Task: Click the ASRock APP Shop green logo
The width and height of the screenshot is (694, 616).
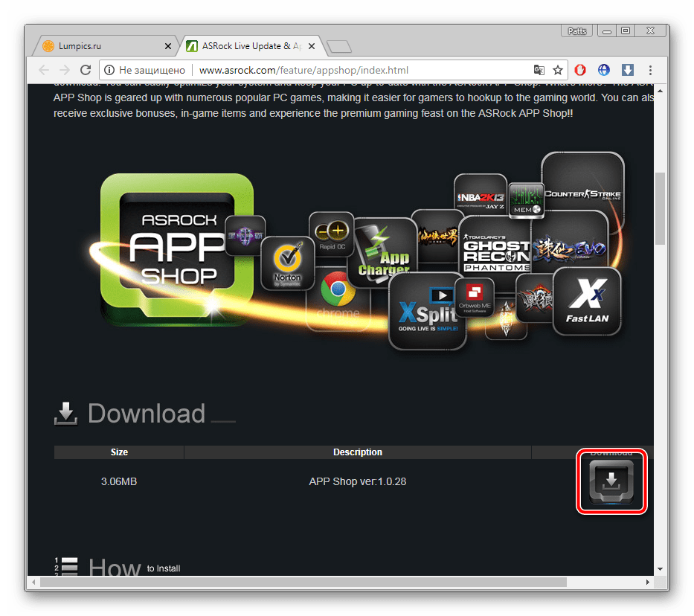Action: click(x=177, y=249)
